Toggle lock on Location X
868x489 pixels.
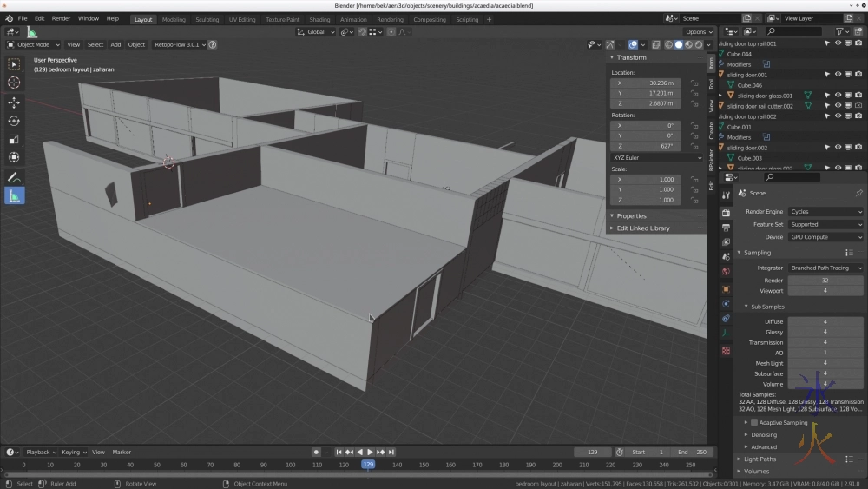(694, 83)
